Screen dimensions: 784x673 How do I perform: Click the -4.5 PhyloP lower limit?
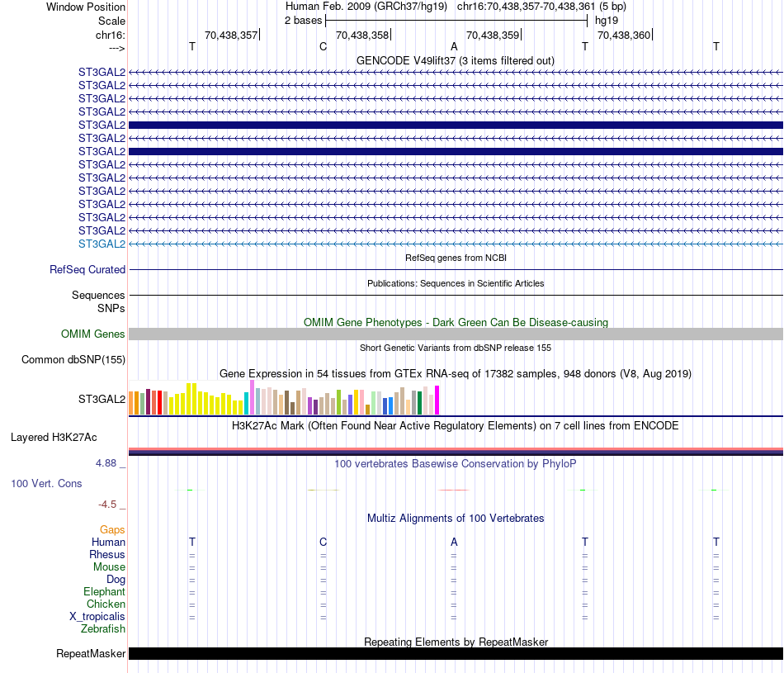tap(107, 505)
